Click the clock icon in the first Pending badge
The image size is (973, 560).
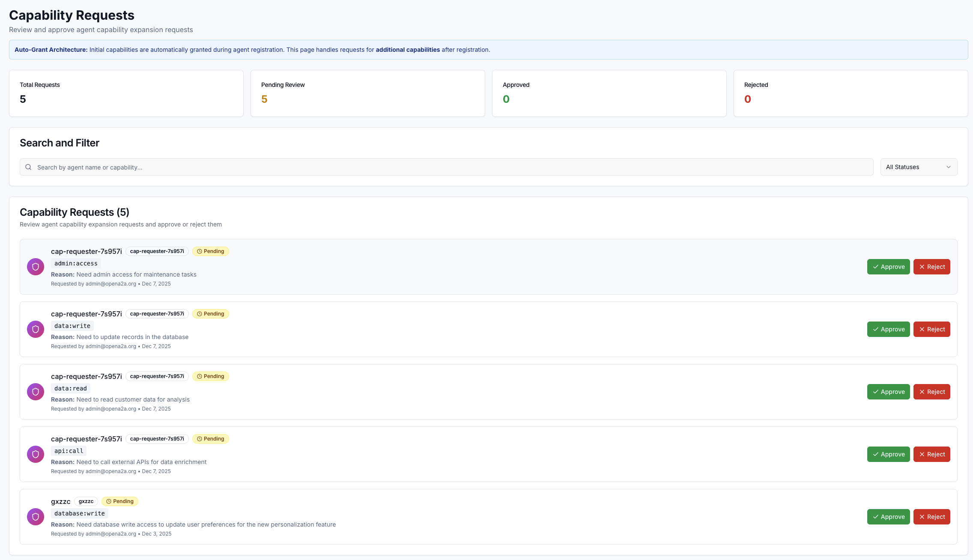tap(200, 251)
